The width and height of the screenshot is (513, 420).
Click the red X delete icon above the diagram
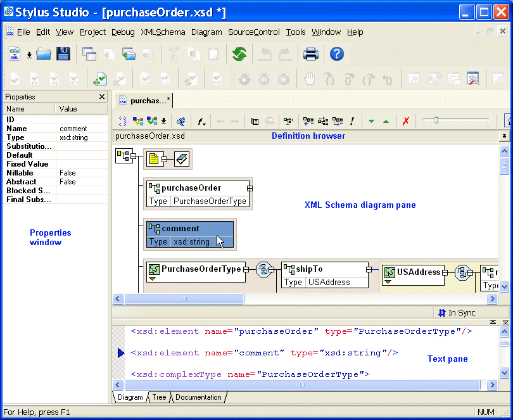(x=405, y=121)
